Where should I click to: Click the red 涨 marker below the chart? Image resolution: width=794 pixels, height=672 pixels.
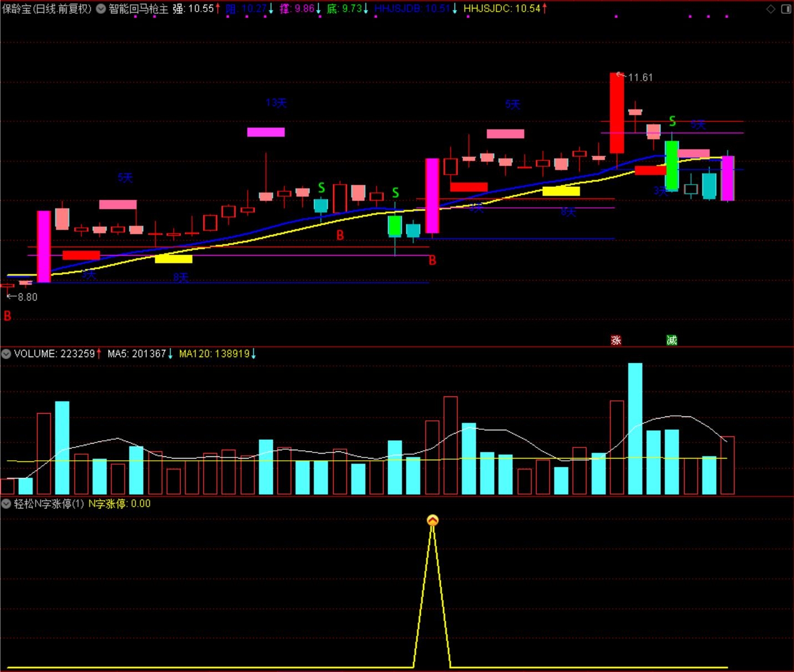(616, 340)
